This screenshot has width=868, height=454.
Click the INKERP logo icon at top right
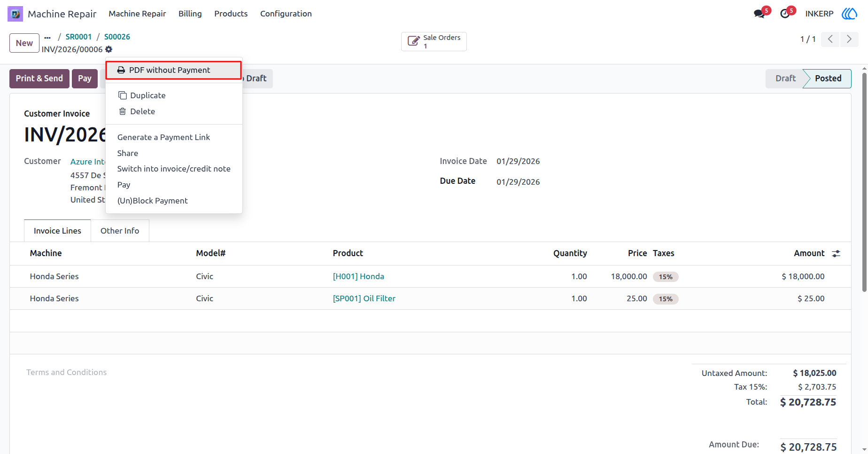click(849, 14)
